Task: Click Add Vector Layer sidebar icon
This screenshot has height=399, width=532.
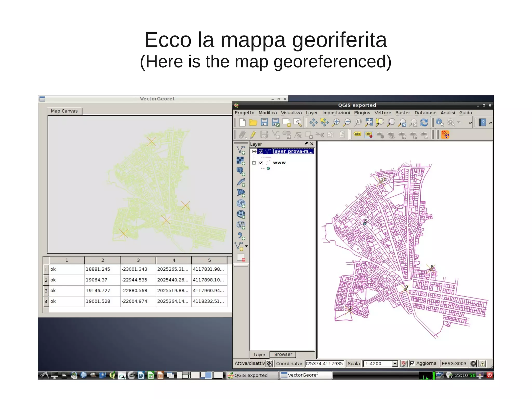Action: (x=241, y=150)
